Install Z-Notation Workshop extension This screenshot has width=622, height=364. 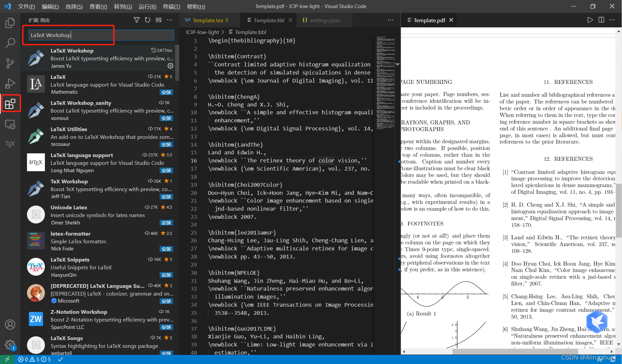(x=166, y=327)
